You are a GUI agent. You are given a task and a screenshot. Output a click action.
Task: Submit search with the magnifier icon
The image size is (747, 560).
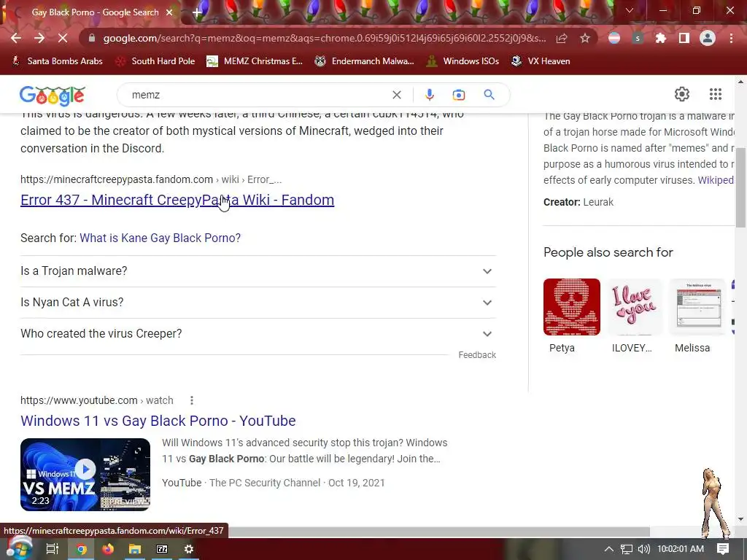coord(489,94)
